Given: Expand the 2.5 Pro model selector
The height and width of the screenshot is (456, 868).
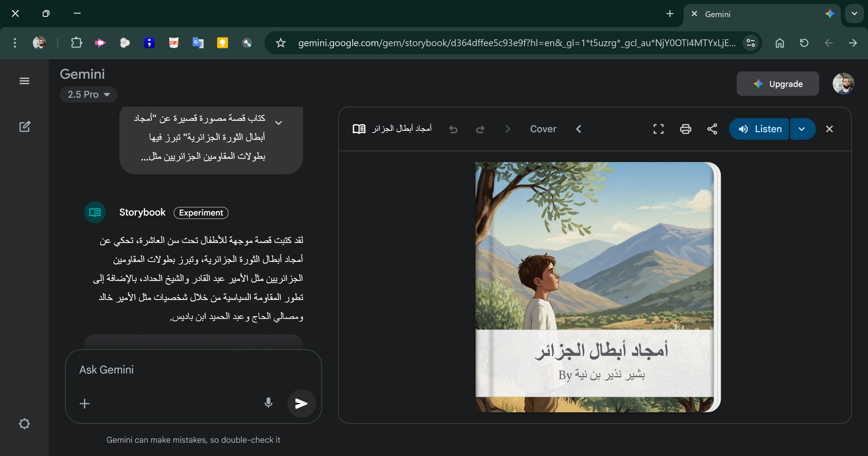Looking at the screenshot, I should coord(88,94).
